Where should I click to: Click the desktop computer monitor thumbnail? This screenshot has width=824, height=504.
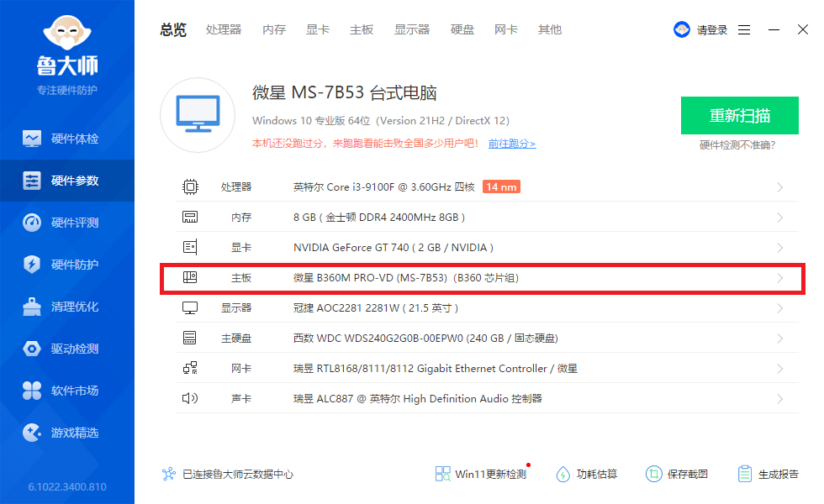(x=198, y=115)
